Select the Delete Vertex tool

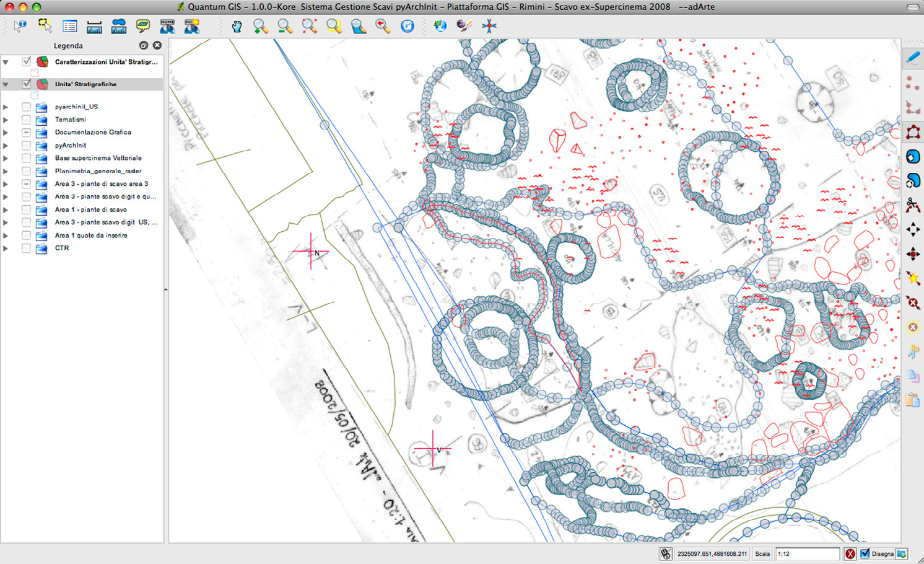[913, 302]
